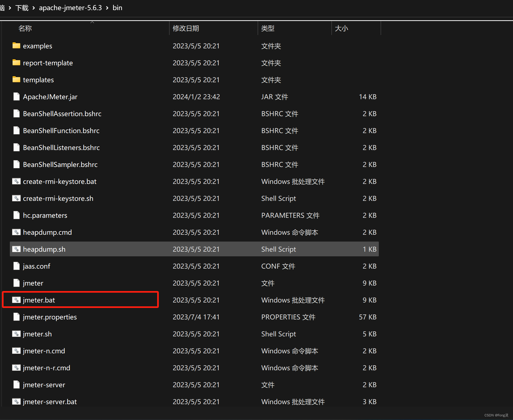Expand the chevron before 下载 in breadcrumb
This screenshot has height=420, width=513.
[10, 8]
